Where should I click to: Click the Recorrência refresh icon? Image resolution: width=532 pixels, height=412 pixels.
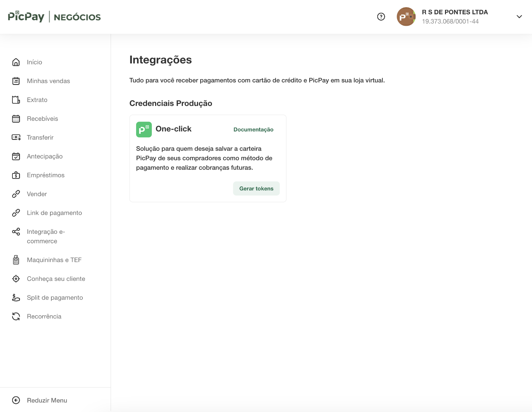[16, 317]
